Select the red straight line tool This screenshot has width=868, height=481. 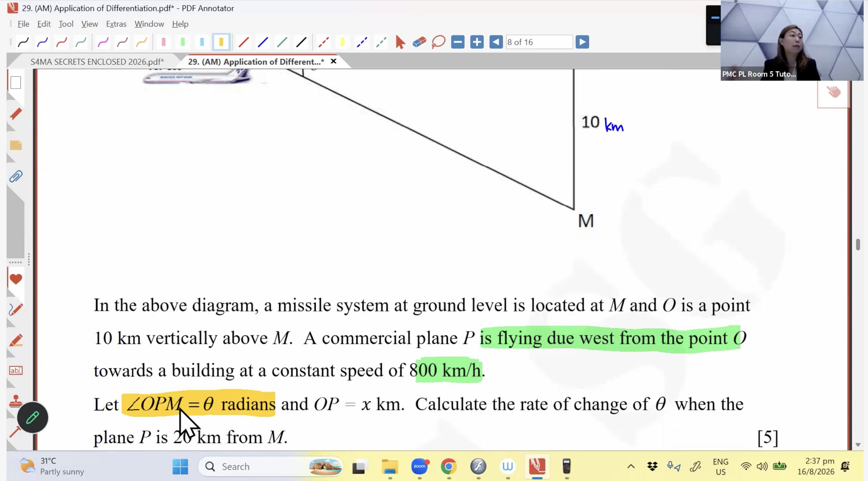pyautogui.click(x=243, y=42)
